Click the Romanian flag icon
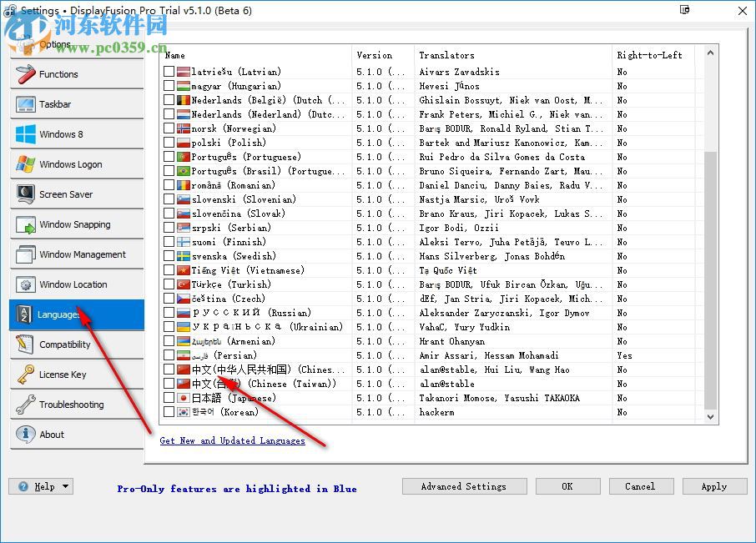The width and height of the screenshot is (756, 543). pos(184,185)
